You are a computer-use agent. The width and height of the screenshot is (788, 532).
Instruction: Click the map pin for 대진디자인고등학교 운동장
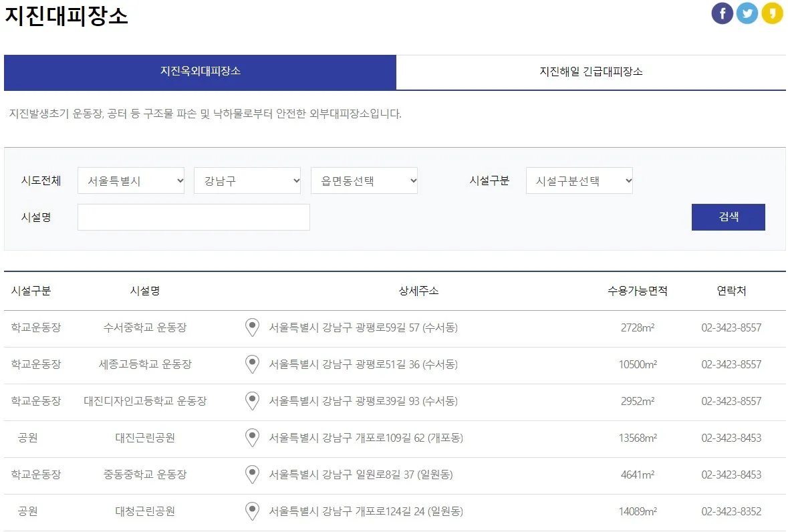(252, 401)
